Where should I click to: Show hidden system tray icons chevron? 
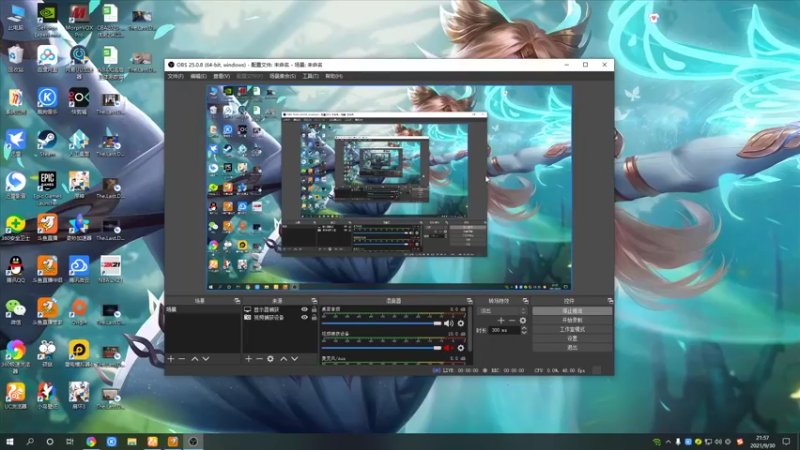click(668, 442)
